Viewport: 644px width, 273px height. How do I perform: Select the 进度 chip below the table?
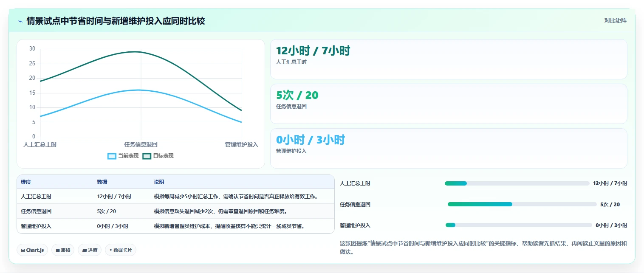(90, 250)
